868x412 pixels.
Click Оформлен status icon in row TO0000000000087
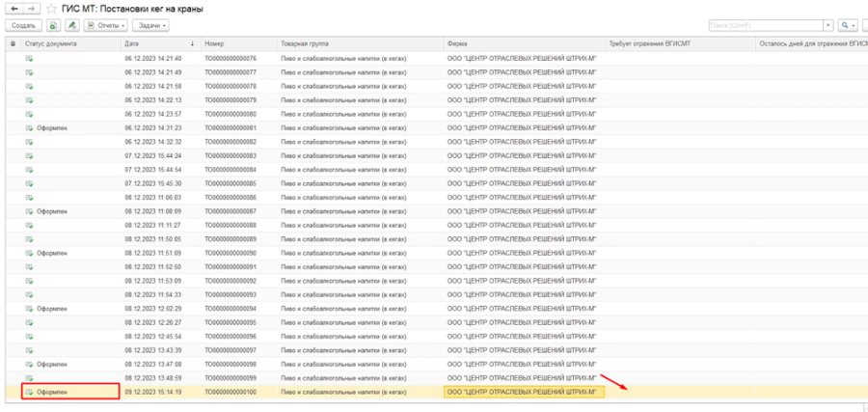(29, 211)
